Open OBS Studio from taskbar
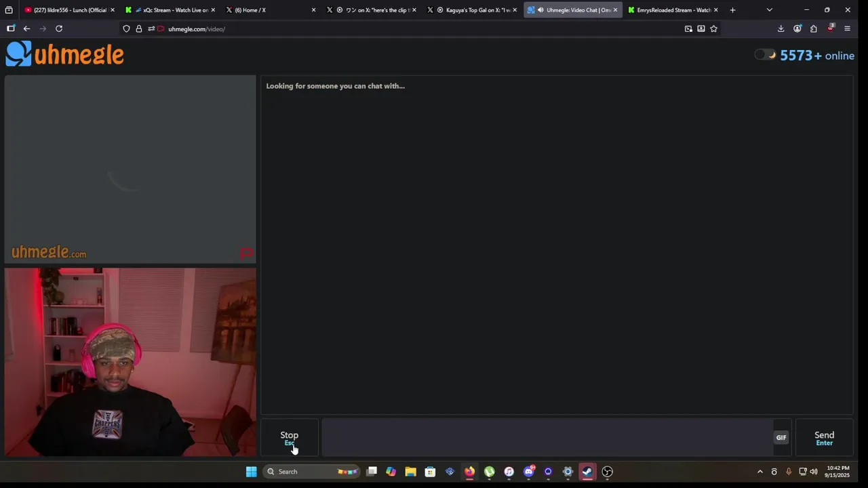868x488 pixels. [607, 472]
